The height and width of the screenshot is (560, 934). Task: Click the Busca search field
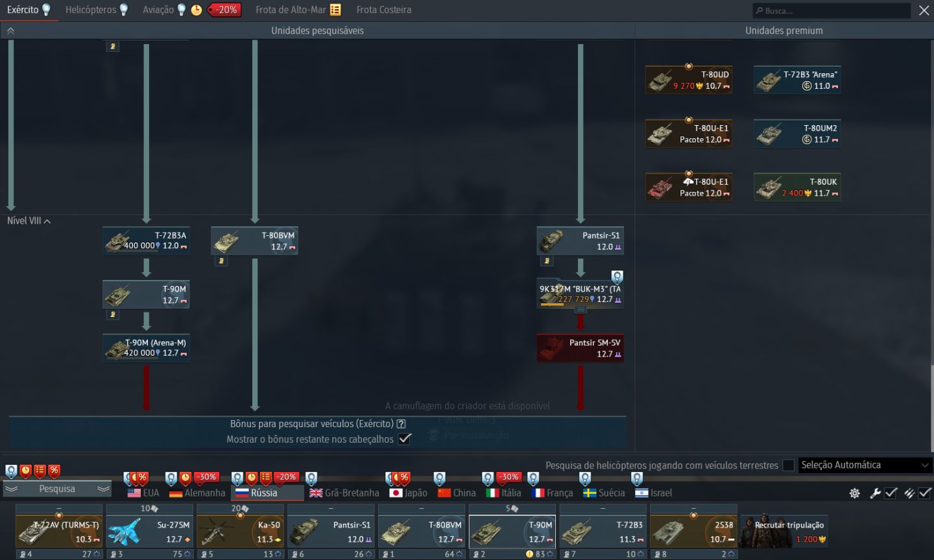click(x=832, y=10)
